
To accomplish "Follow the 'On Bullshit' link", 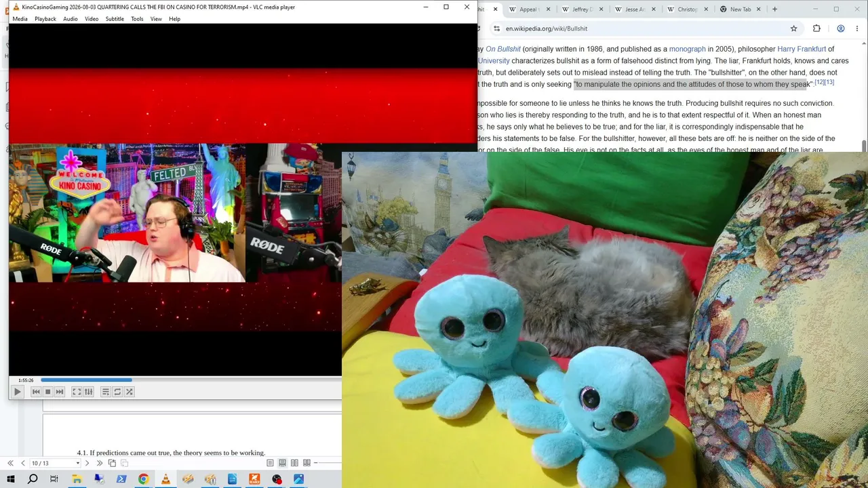I will (503, 49).
